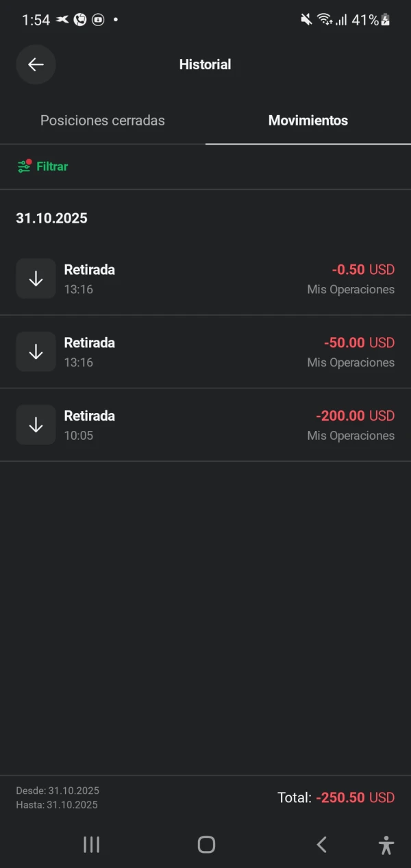Tap the back arrow beside Historial
411x868 pixels.
click(36, 64)
